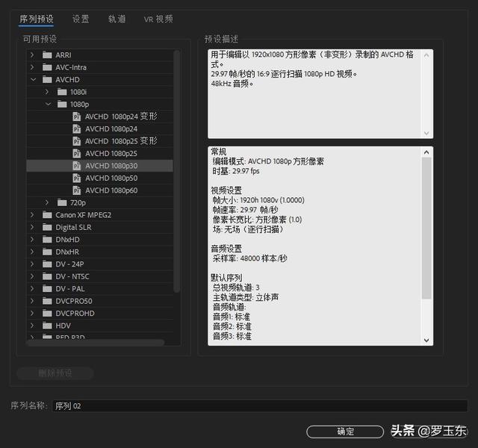The height and width of the screenshot is (448, 478).
Task: Click the DV - NTSC folder icon
Action: point(47,276)
